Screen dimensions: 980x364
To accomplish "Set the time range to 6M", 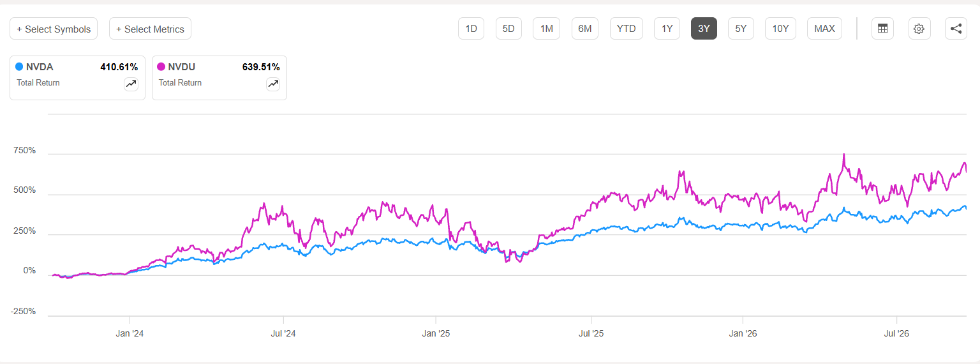I will (x=585, y=29).
